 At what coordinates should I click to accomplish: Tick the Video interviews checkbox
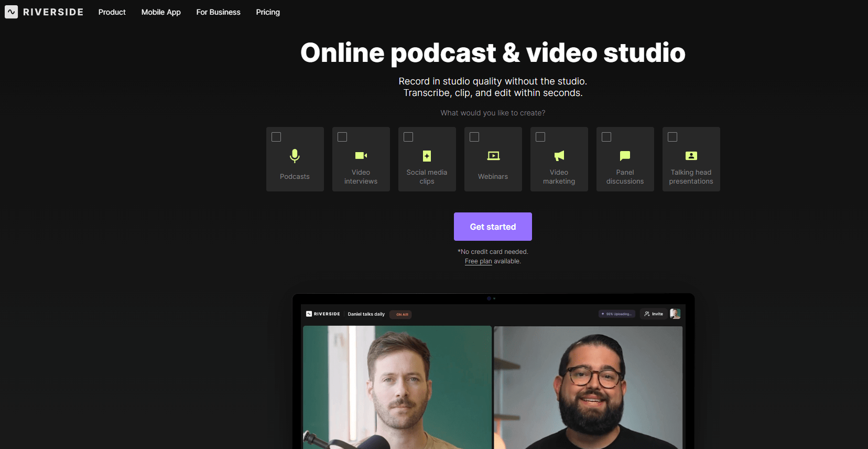342,137
